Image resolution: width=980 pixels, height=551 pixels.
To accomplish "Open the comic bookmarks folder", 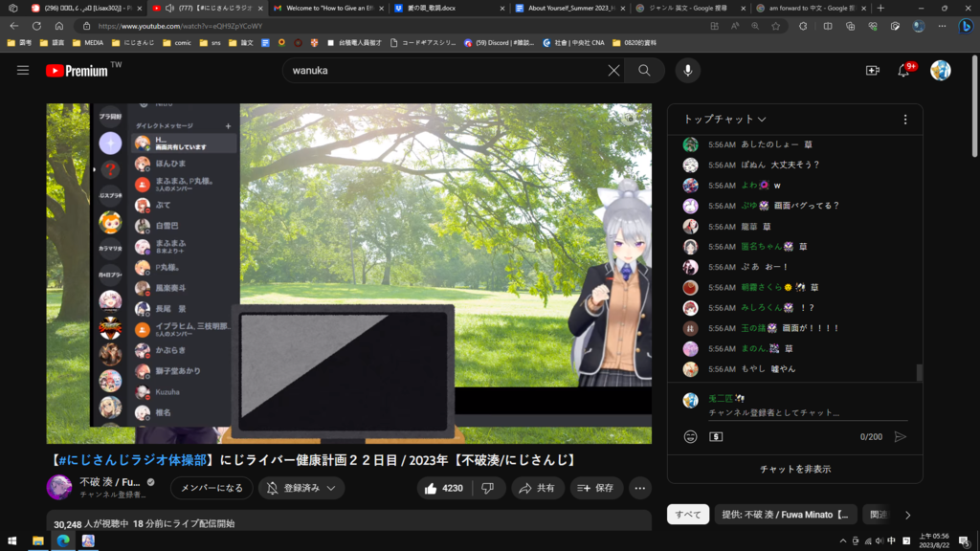I will [177, 43].
